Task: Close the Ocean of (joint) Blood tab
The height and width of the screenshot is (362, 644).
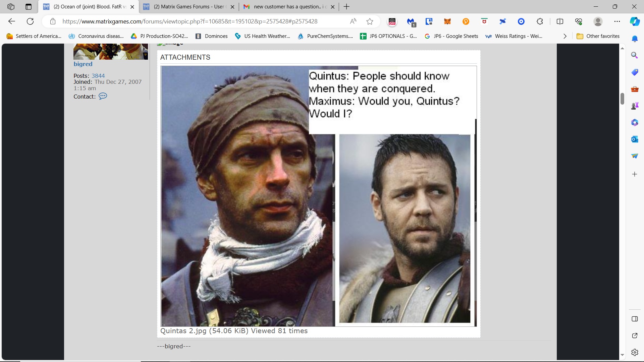Action: click(132, 7)
